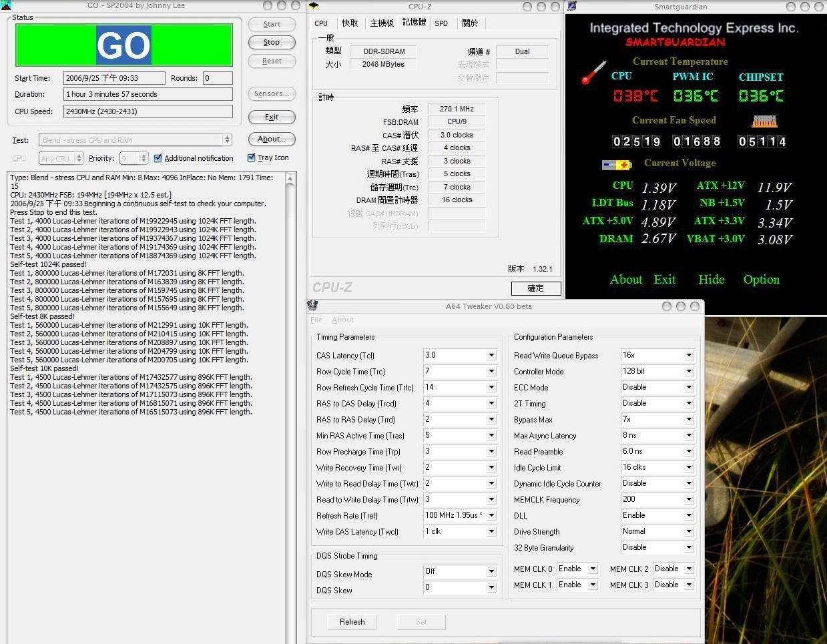The height and width of the screenshot is (644, 827).
Task: Toggle the Tray Icon checkbox
Action: (x=252, y=157)
